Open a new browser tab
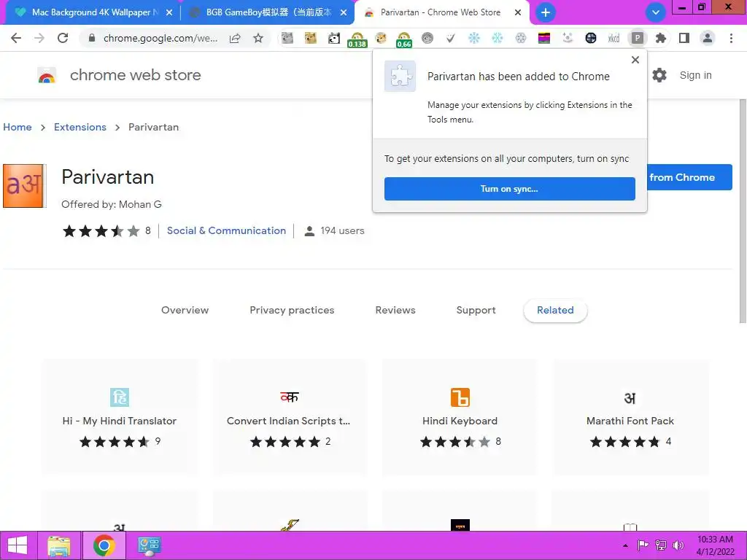The width and height of the screenshot is (747, 560). point(546,12)
